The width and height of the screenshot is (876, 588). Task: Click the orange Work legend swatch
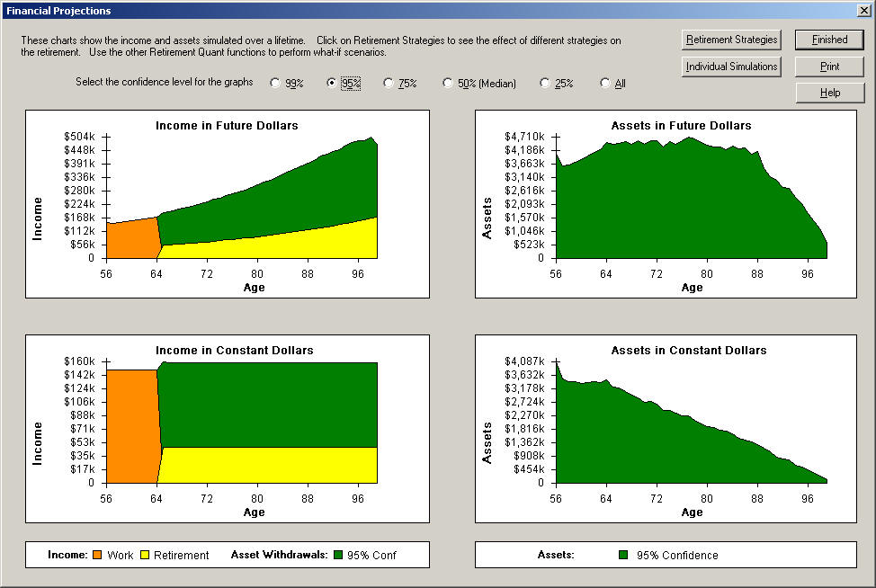97,556
